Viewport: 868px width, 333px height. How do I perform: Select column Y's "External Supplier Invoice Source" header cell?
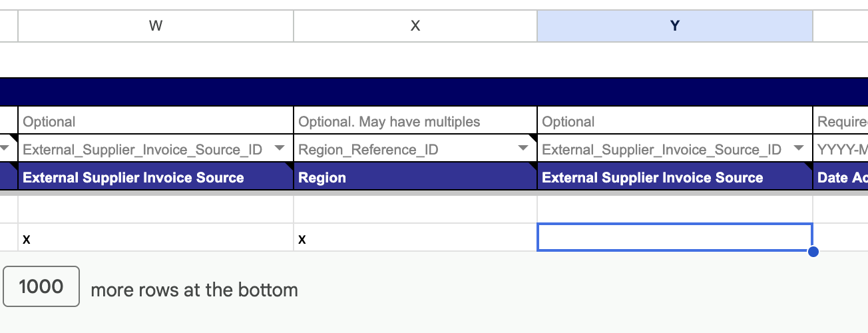[x=675, y=177]
